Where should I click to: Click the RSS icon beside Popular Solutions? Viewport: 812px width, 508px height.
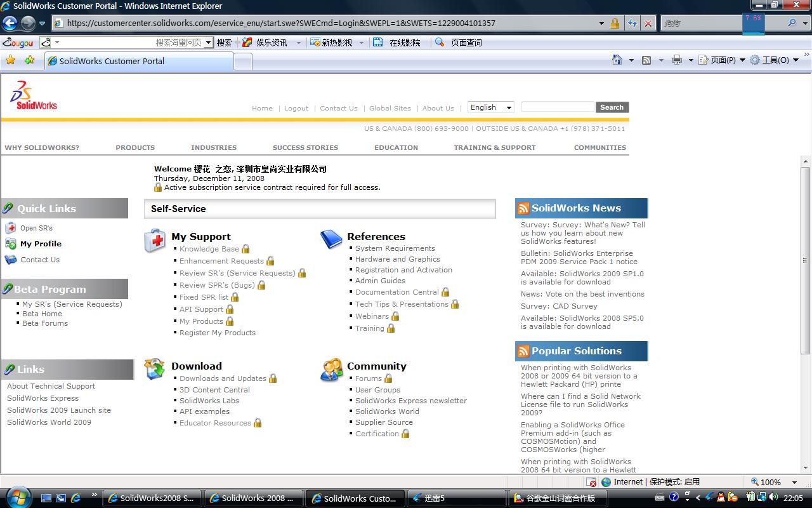(x=523, y=351)
